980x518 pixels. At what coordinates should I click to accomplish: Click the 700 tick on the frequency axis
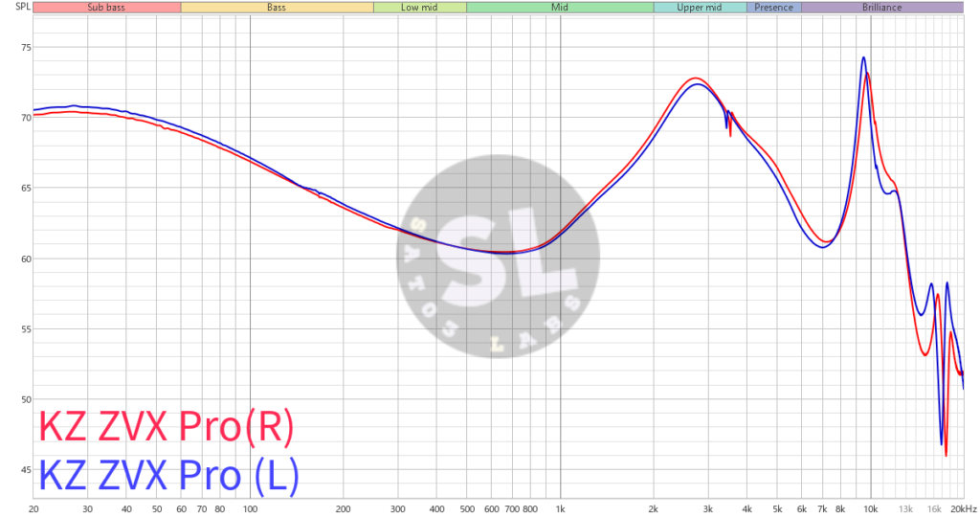(512, 509)
